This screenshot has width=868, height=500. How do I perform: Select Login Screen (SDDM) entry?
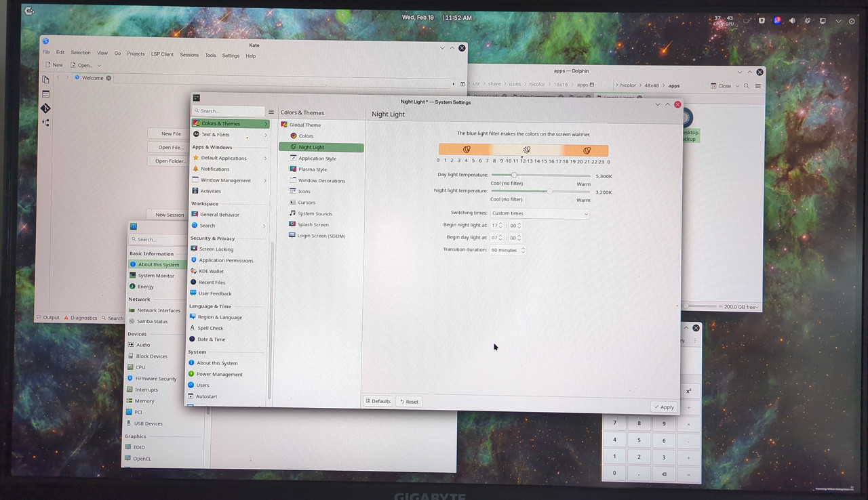click(x=321, y=236)
